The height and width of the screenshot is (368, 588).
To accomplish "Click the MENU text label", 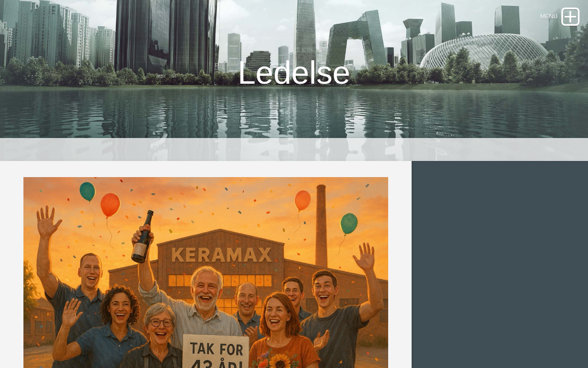I will click(548, 17).
